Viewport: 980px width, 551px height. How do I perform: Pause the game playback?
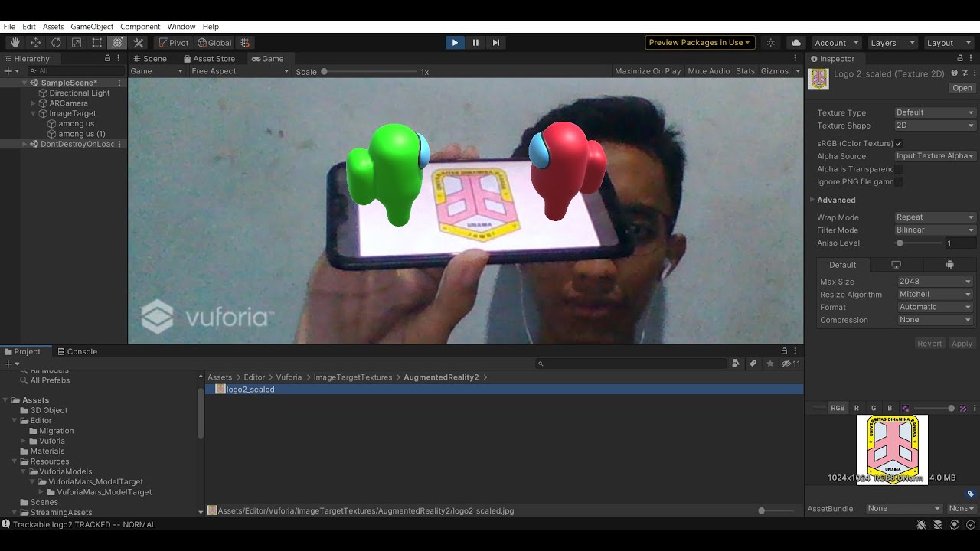pyautogui.click(x=475, y=43)
